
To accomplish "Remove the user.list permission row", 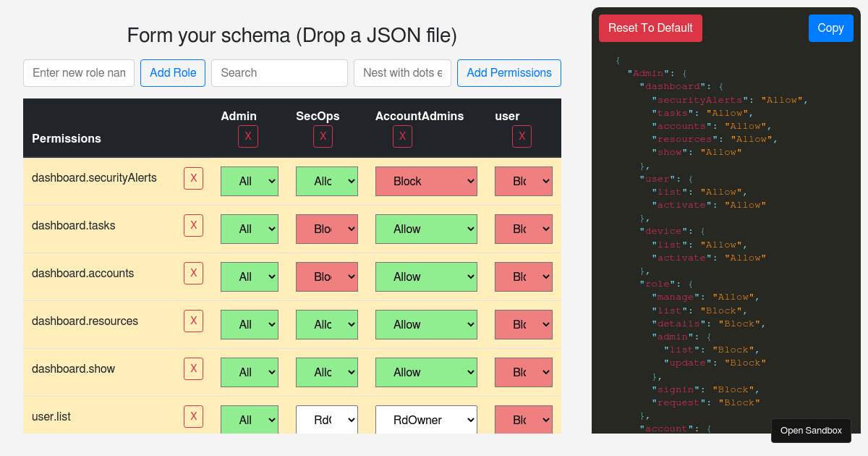I will click(x=193, y=416).
